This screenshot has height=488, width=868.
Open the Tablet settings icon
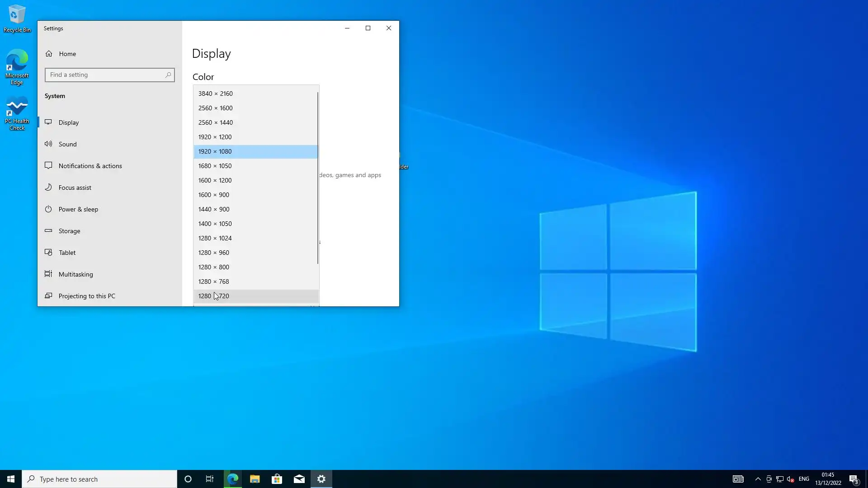click(x=48, y=253)
